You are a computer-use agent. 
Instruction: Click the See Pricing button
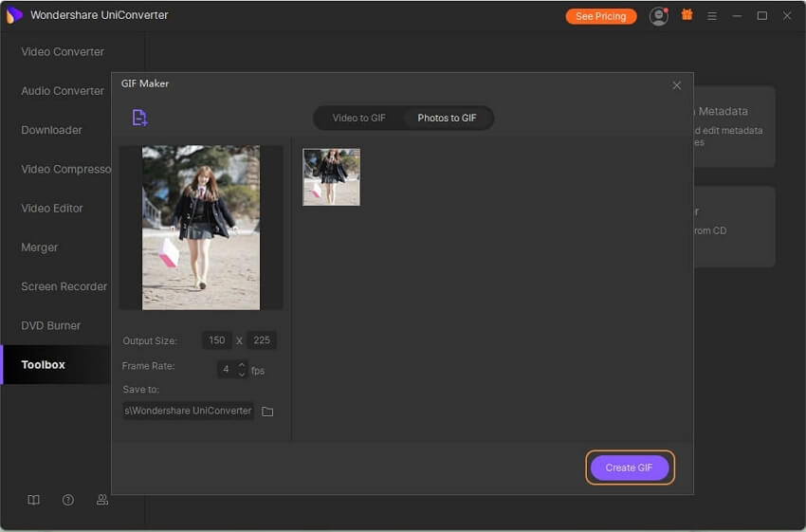(600, 16)
